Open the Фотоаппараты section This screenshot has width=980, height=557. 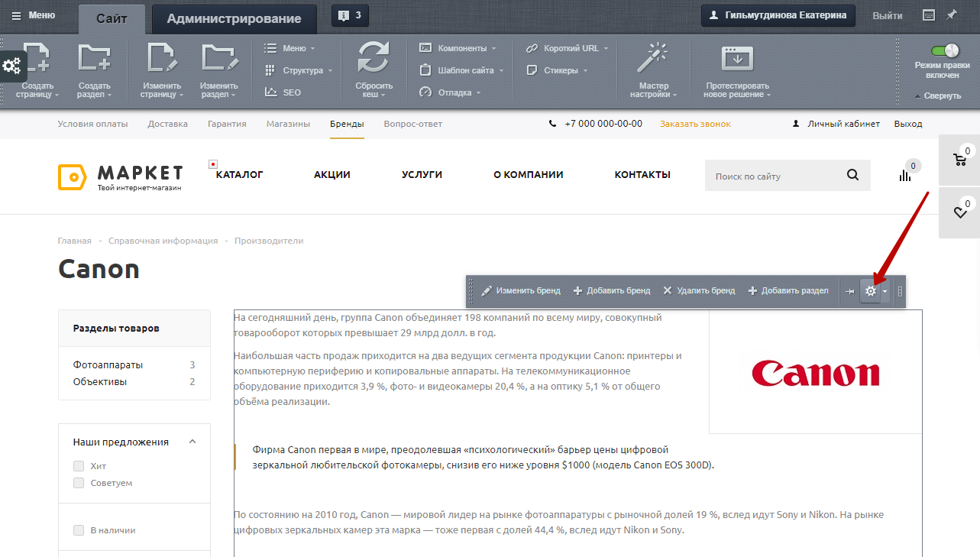point(108,364)
